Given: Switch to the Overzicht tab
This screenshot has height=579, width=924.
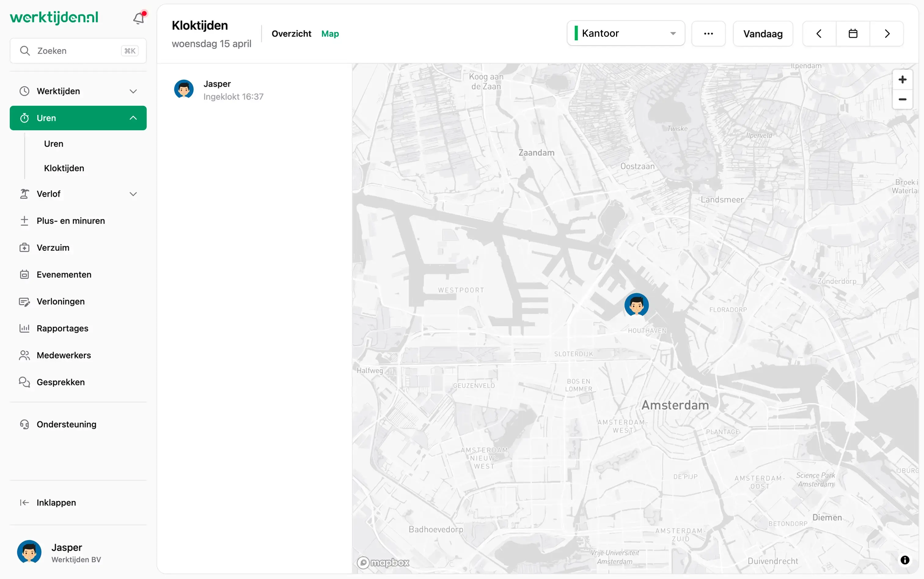Looking at the screenshot, I should tap(291, 34).
